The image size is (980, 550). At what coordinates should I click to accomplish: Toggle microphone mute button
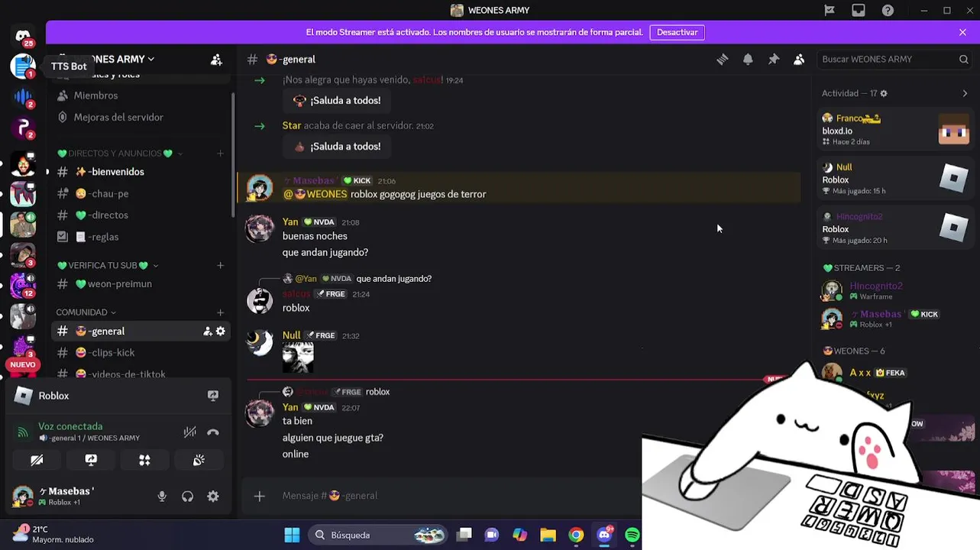162,497
